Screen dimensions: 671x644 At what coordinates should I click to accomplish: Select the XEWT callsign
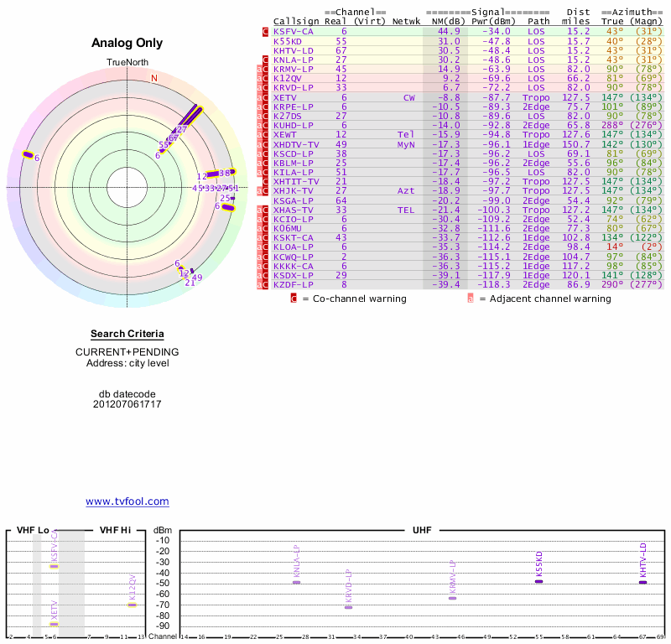[x=285, y=135]
